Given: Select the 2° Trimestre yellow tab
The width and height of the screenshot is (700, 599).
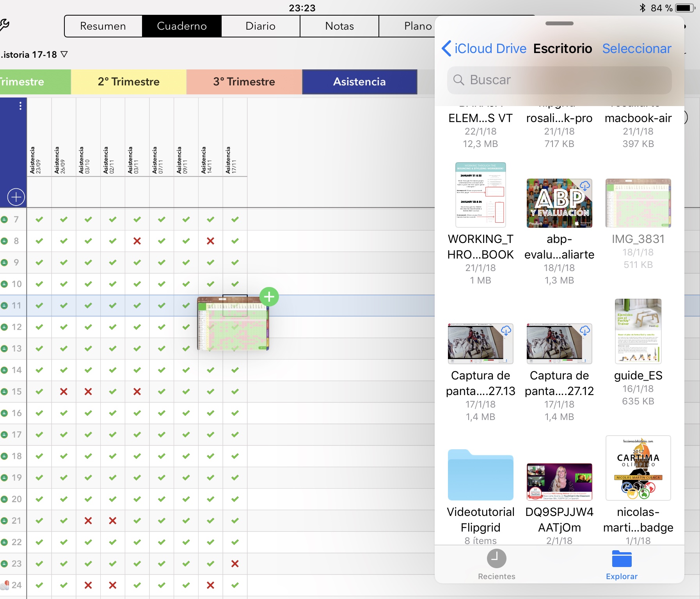Looking at the screenshot, I should point(128,82).
